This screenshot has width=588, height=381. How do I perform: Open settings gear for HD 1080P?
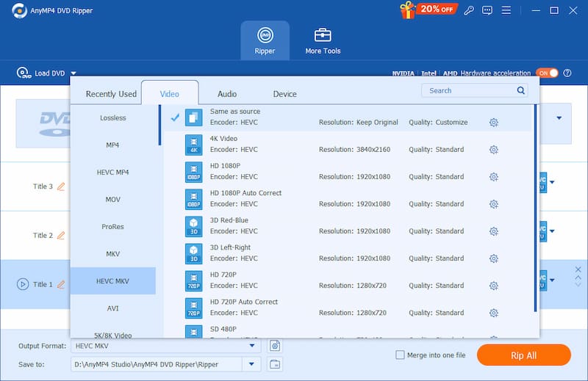coord(493,177)
